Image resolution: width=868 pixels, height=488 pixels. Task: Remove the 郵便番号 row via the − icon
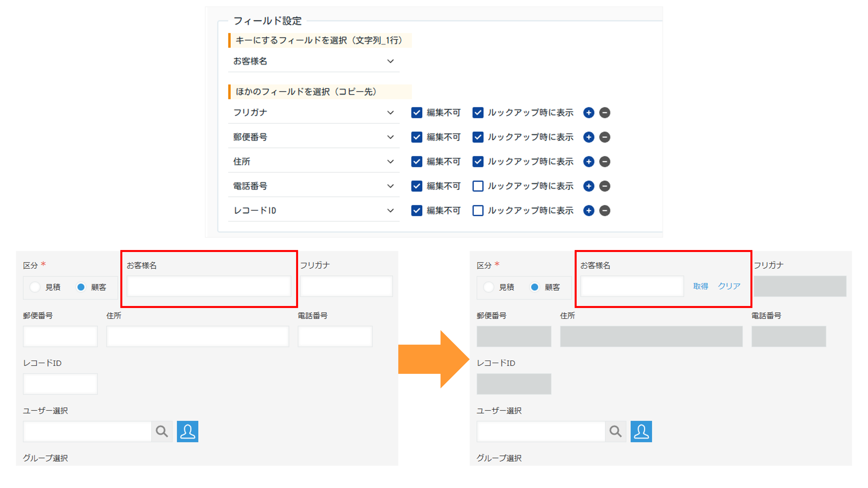604,137
